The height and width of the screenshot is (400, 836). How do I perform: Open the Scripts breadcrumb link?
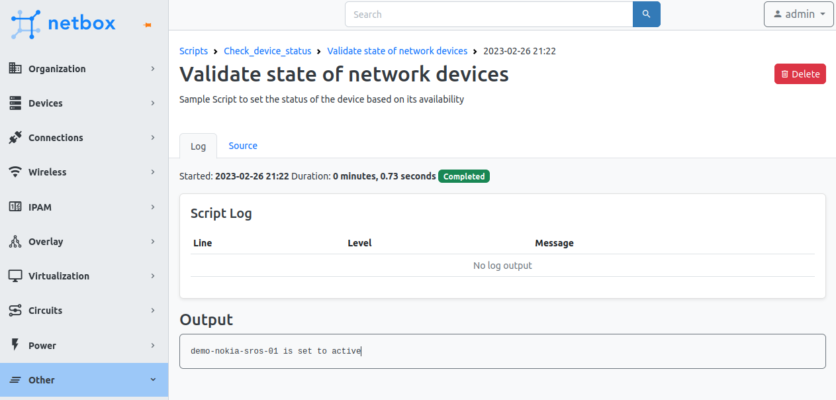(193, 51)
